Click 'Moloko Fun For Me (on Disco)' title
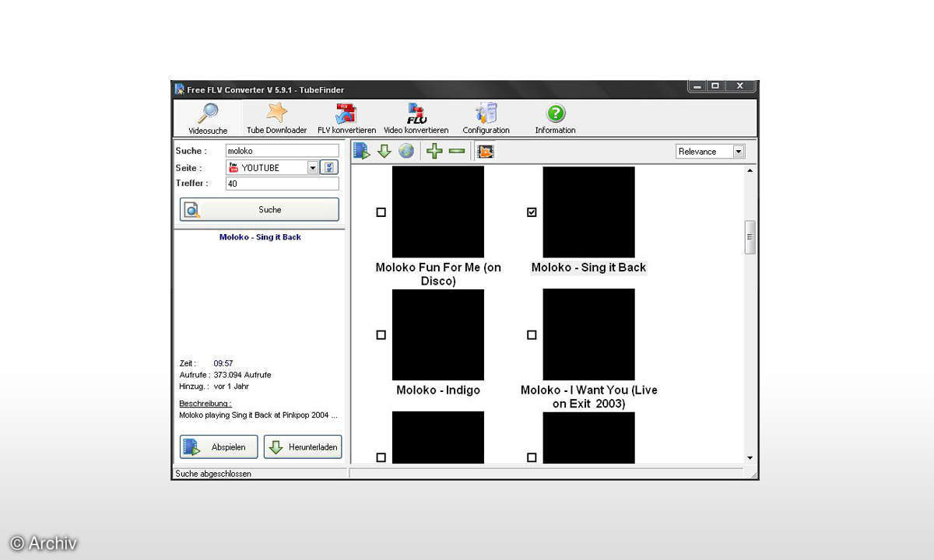Screen dimensions: 934x560 point(438,274)
